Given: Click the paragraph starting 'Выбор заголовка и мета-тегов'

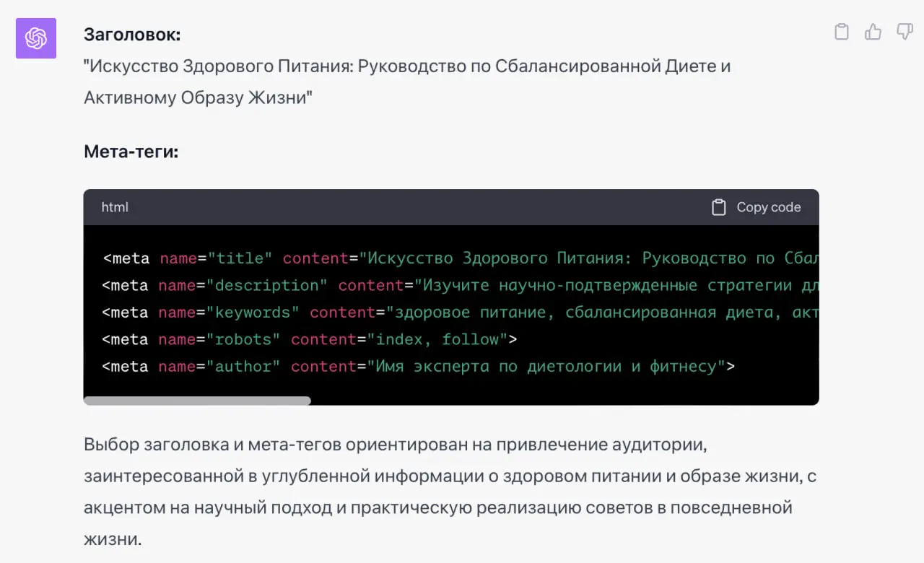Looking at the screenshot, I should click(x=450, y=492).
